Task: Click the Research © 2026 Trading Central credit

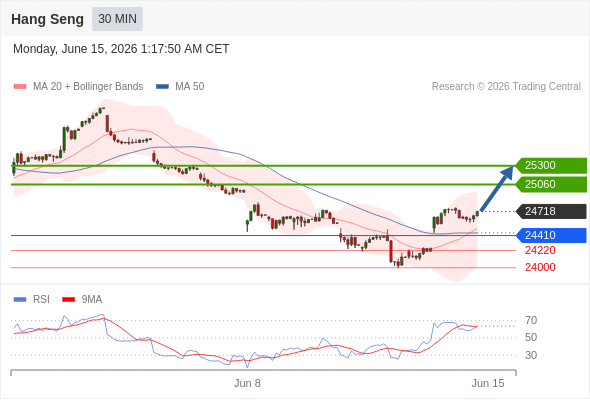Action: coord(506,87)
